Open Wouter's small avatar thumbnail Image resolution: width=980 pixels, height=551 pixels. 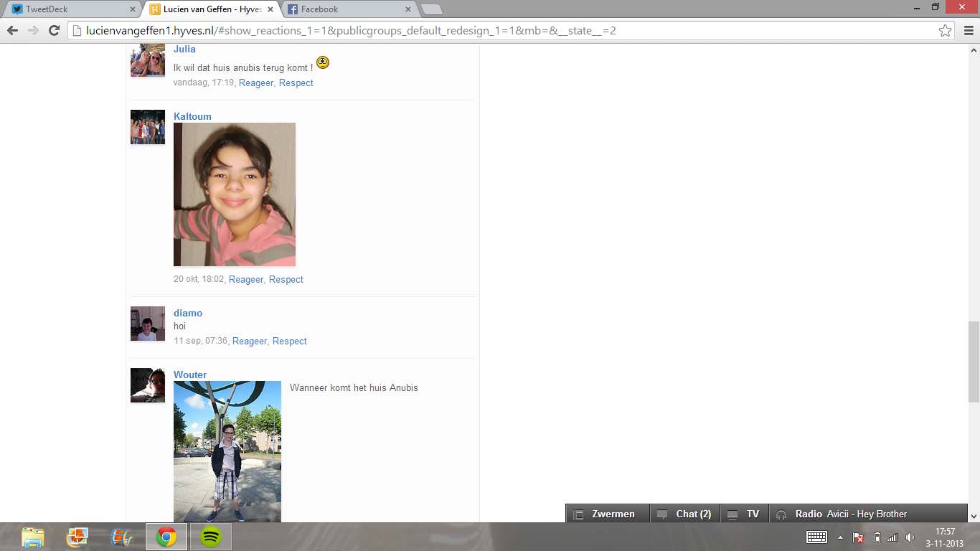point(148,385)
